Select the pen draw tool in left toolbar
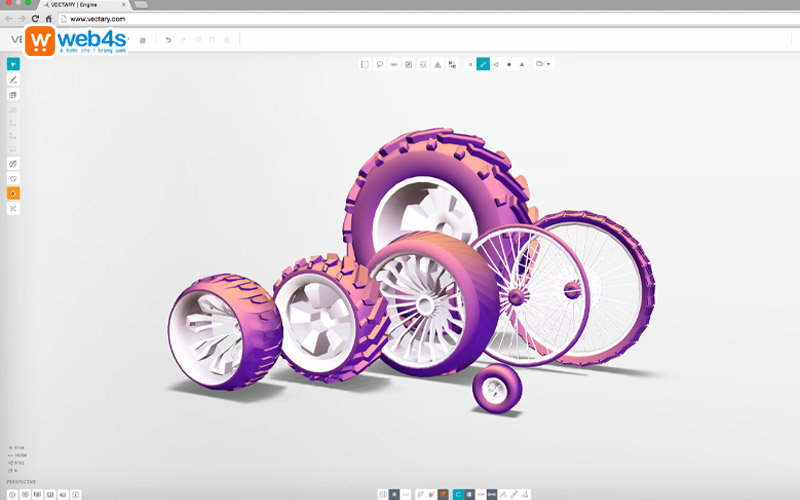 click(x=13, y=80)
